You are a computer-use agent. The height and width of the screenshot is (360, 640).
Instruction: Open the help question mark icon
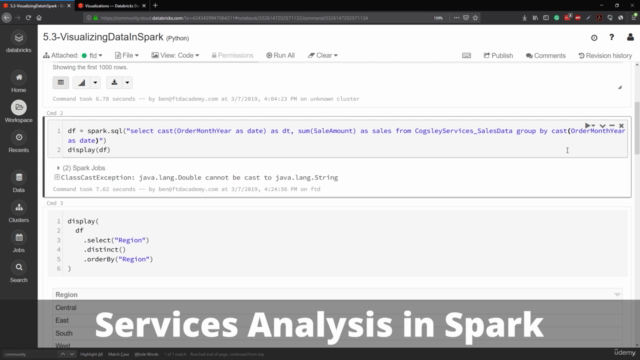[611, 37]
